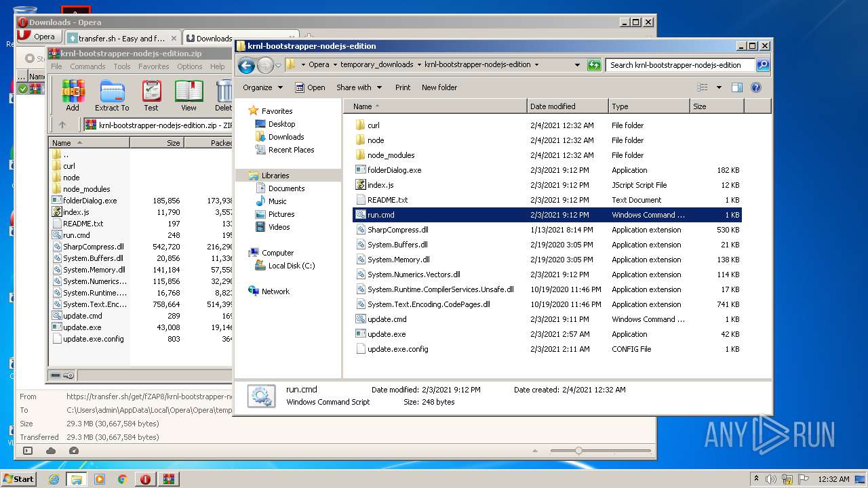The image size is (868, 488).
Task: Click the Windows Start button
Action: [18, 479]
